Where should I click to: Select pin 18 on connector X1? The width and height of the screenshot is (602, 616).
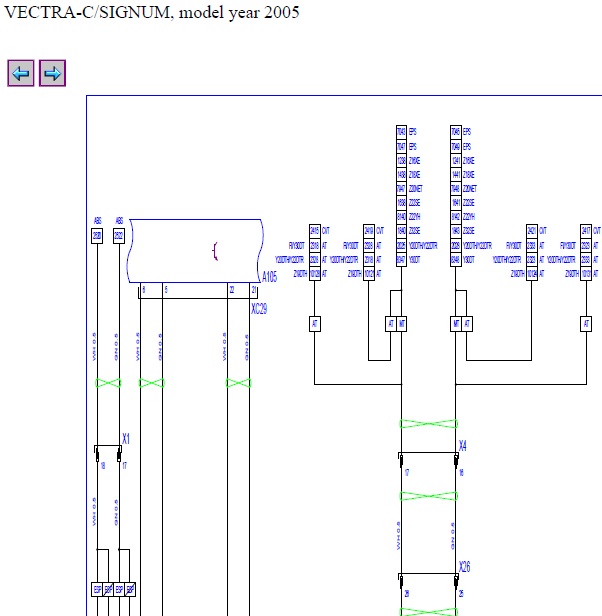tap(103, 466)
